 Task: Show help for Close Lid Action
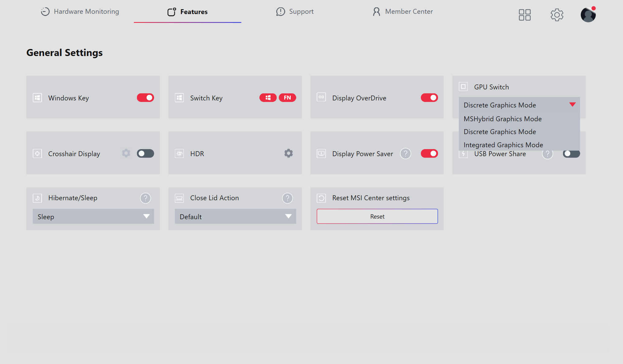coord(287,198)
